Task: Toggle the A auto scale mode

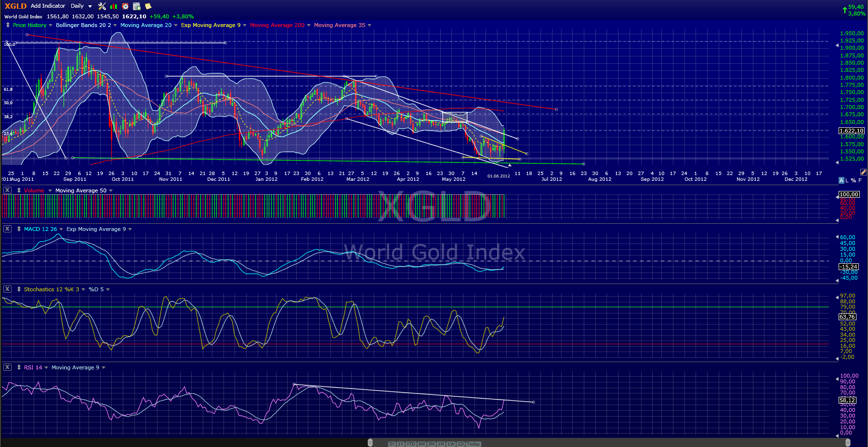Action: coord(842,180)
